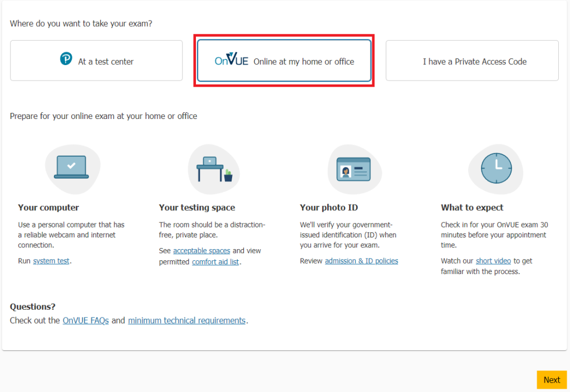Review admission & ID policies link
This screenshot has height=392, width=570.
point(361,261)
